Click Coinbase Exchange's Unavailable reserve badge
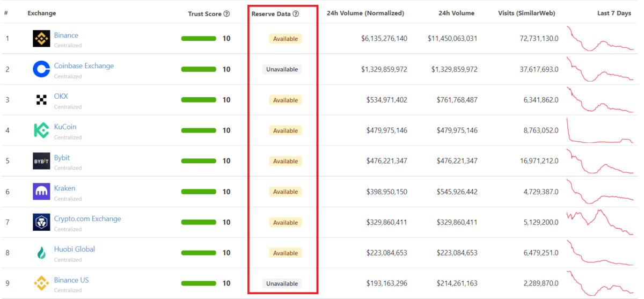Image resolution: width=644 pixels, height=299 pixels. [x=282, y=69]
